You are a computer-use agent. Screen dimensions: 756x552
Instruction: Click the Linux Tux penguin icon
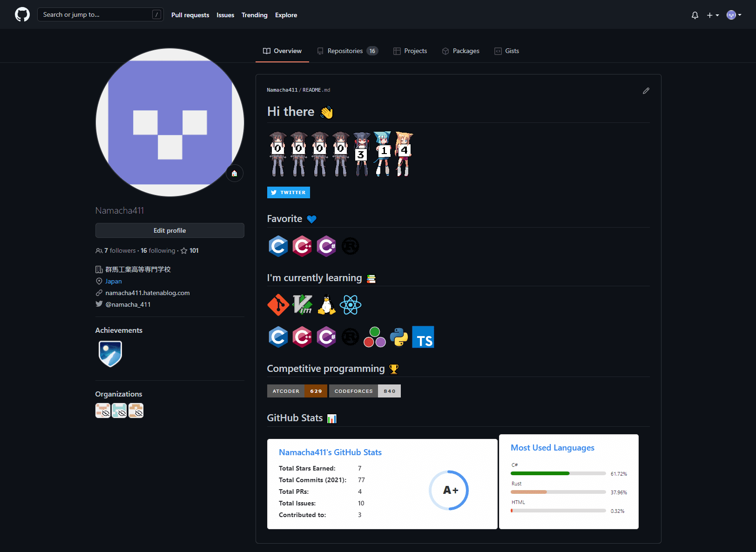(326, 305)
